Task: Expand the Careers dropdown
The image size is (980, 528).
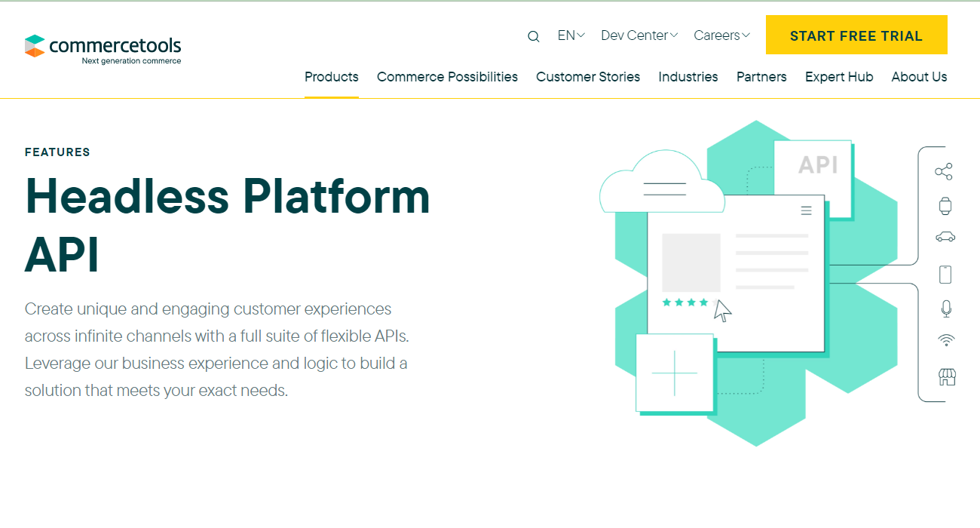Action: (721, 35)
